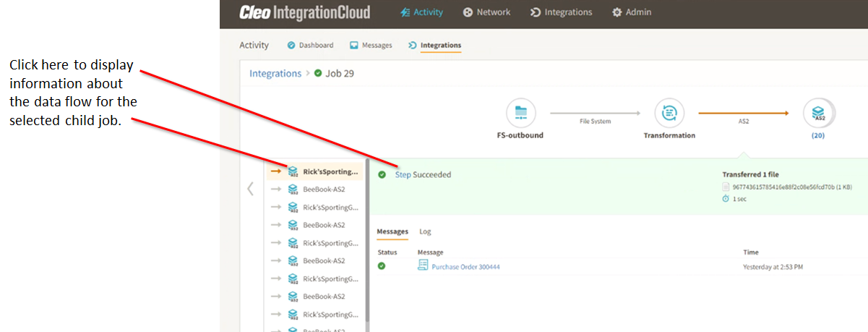Click the Step link in success banner
The image size is (868, 332).
pyautogui.click(x=403, y=174)
